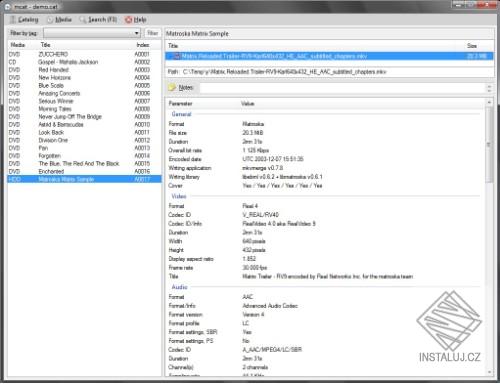Select the Matrix Reloaded Trailer mkv file row
This screenshot has width=500, height=384.
329,56
